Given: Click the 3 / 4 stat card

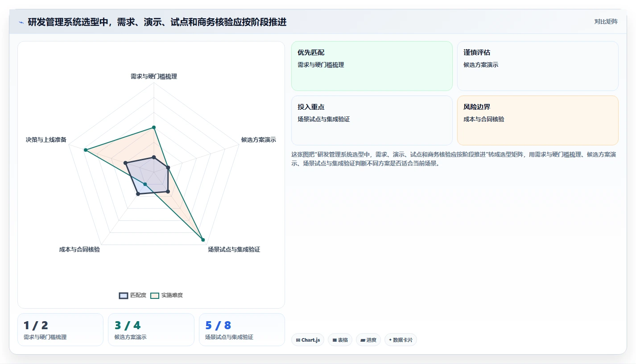Looking at the screenshot, I should pyautogui.click(x=151, y=330).
